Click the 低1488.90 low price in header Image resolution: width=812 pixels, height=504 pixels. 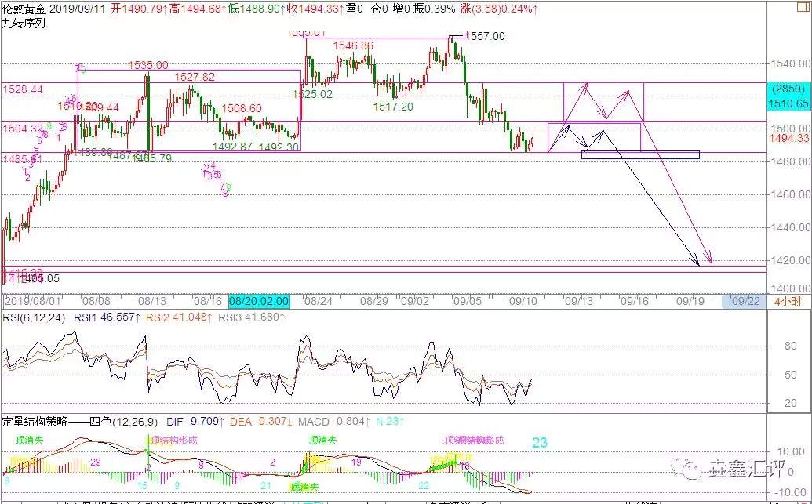(257, 9)
